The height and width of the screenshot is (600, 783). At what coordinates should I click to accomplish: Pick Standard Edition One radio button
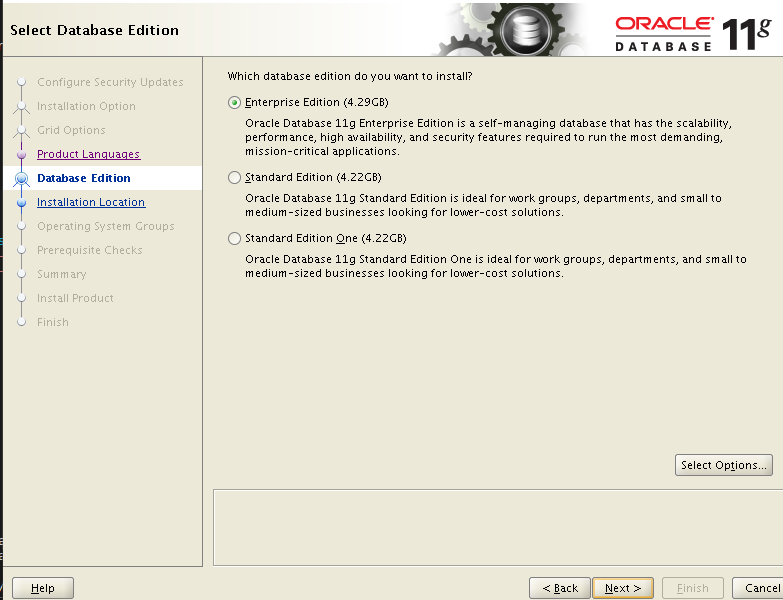click(234, 238)
